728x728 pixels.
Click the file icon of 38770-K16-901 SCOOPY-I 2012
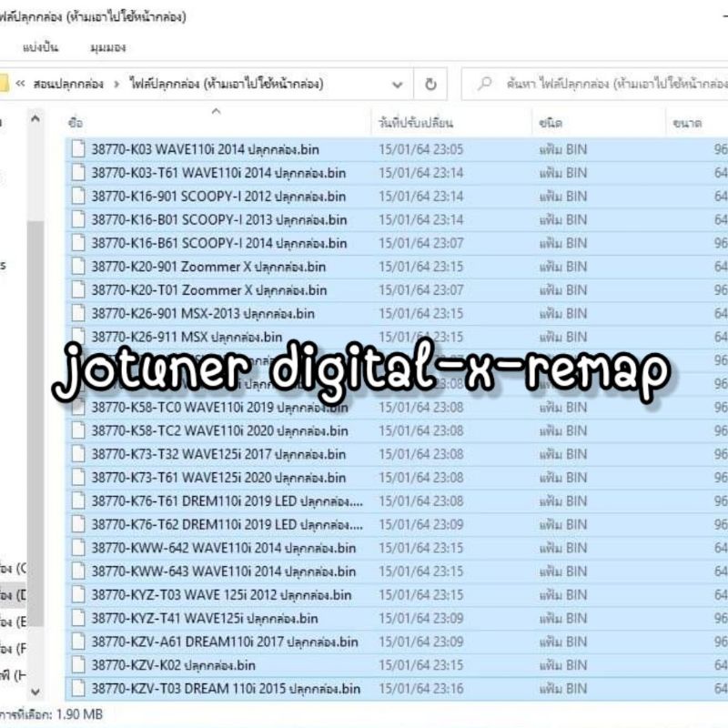pos(78,196)
